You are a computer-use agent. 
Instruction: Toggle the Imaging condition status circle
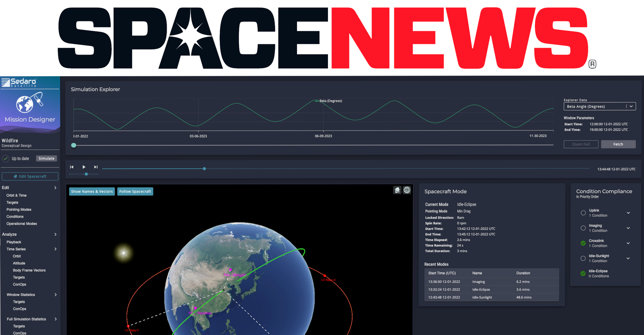coord(583,228)
